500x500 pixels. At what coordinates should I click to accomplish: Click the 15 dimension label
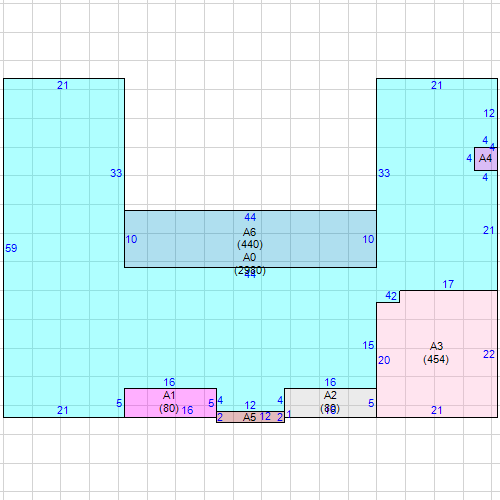[368, 345]
